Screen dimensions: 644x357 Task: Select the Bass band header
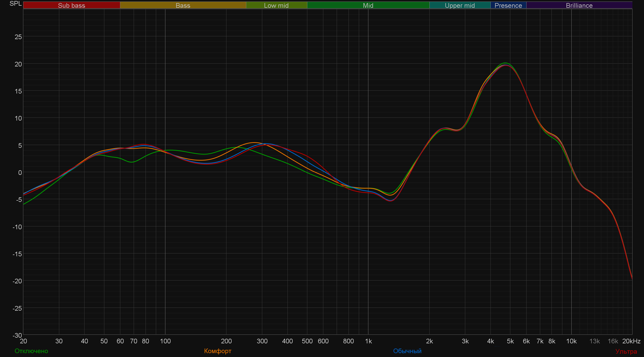[x=183, y=5]
